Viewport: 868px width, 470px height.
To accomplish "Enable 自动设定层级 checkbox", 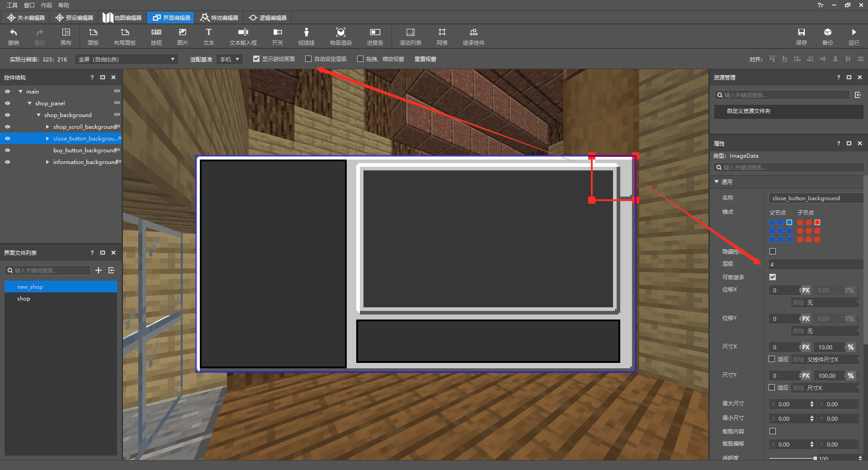I will click(308, 59).
